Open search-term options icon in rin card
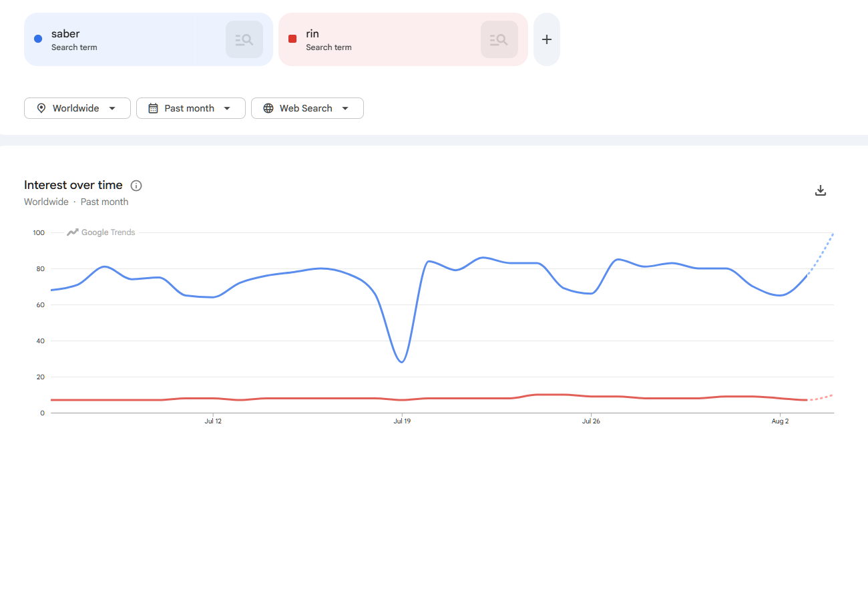 [499, 39]
